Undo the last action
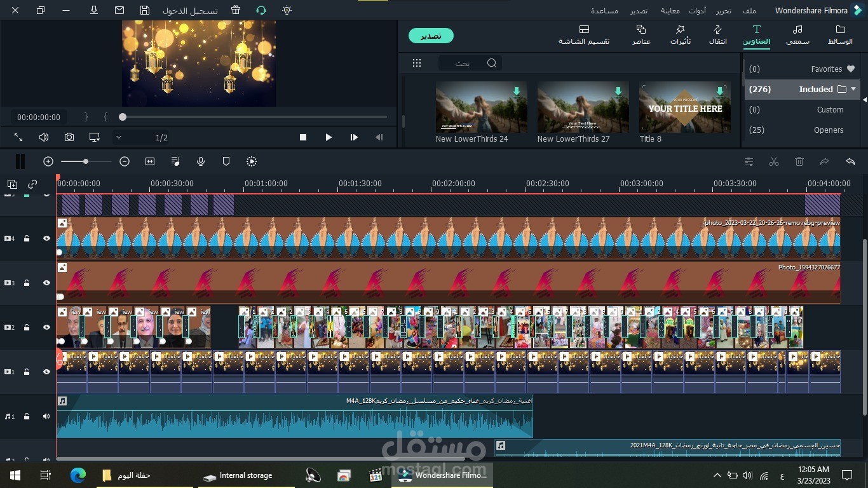Screen dimensions: 868x488 click(x=850, y=161)
